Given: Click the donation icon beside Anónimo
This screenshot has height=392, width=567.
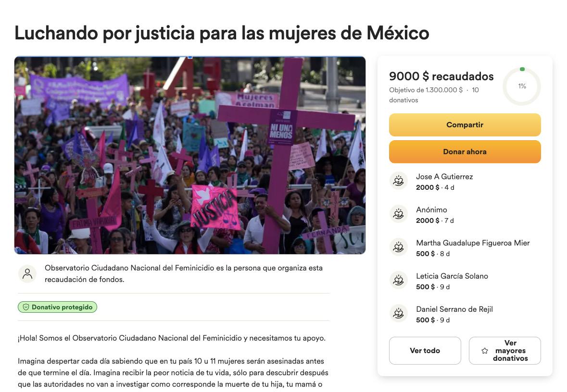Looking at the screenshot, I should click(399, 213).
